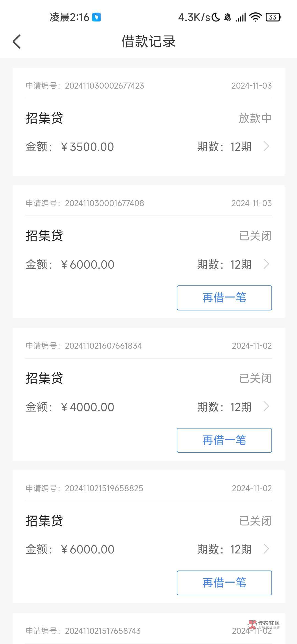Expand the first ¥6000.00 loan chevron
The height and width of the screenshot is (644, 297).
tap(266, 264)
